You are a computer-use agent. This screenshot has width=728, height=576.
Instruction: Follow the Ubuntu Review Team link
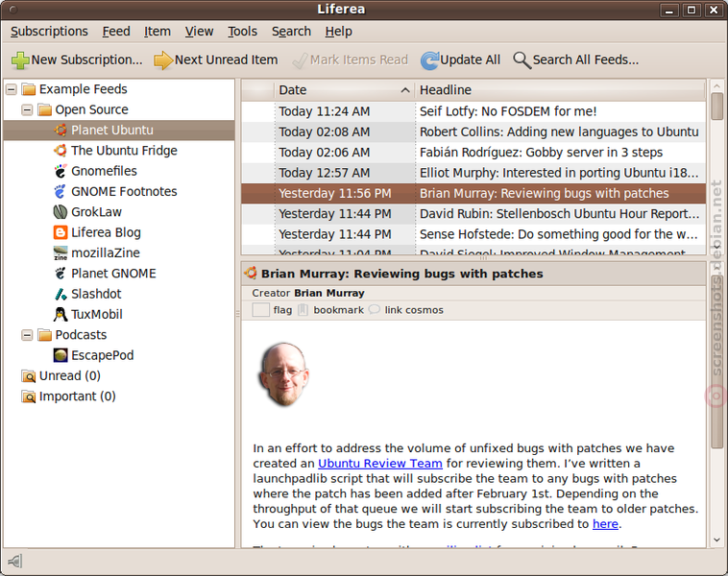(x=380, y=464)
